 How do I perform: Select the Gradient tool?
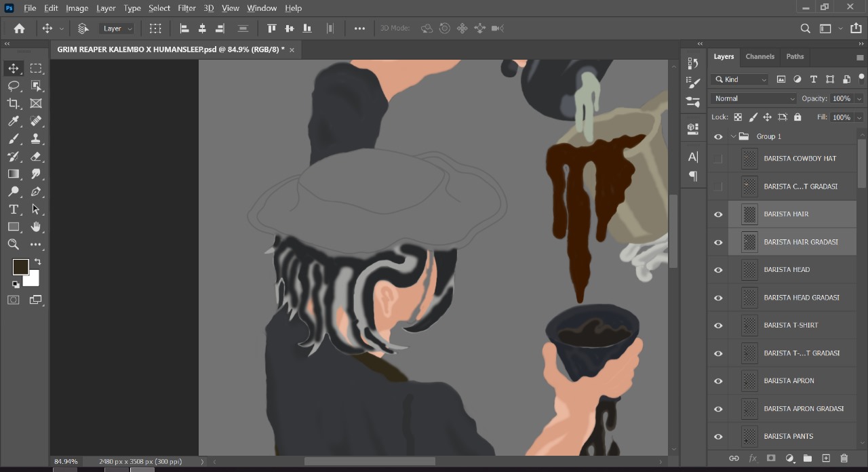click(14, 174)
